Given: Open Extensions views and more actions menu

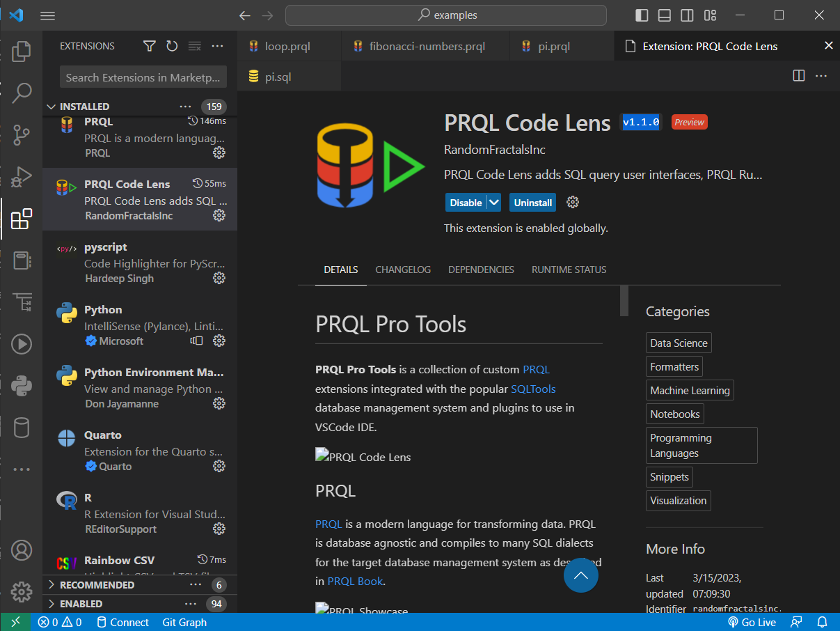Looking at the screenshot, I should coord(218,46).
